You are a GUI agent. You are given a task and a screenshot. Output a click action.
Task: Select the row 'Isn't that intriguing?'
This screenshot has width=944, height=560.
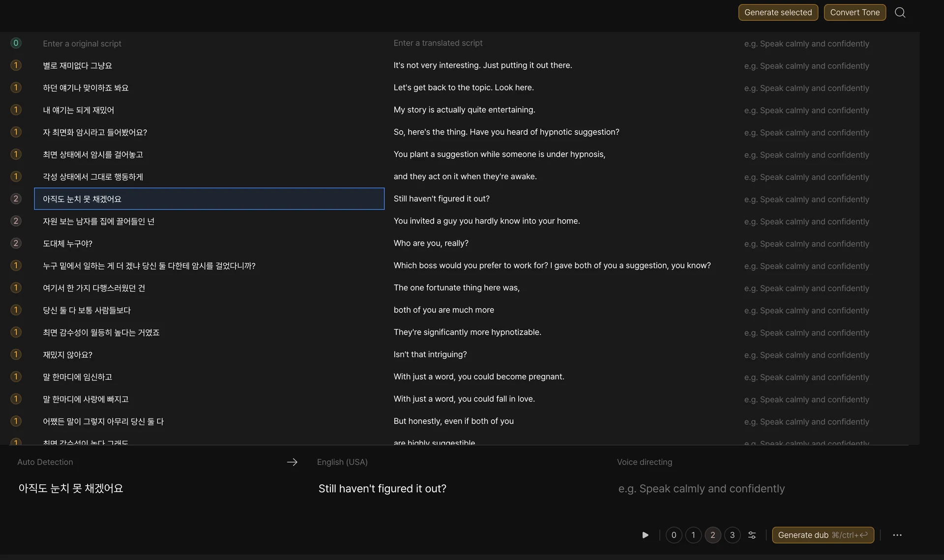430,354
